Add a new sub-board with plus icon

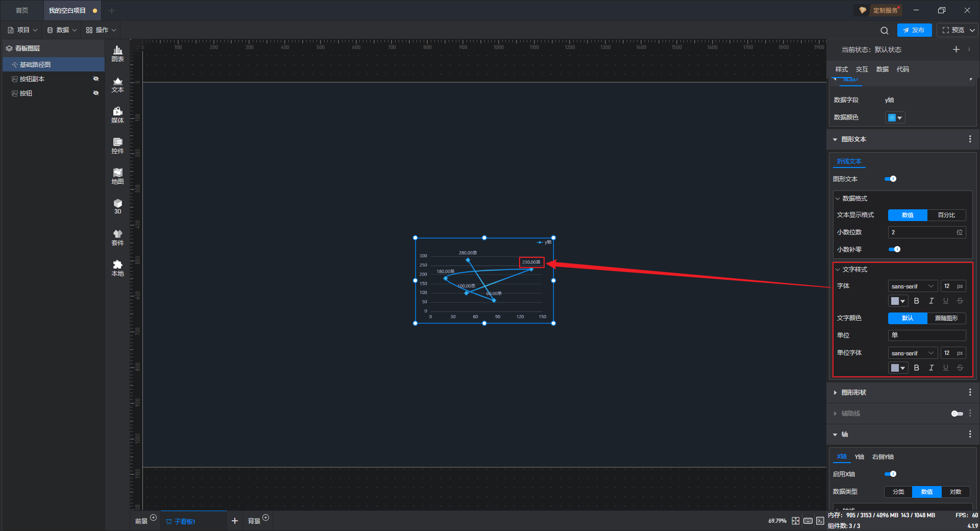click(235, 521)
